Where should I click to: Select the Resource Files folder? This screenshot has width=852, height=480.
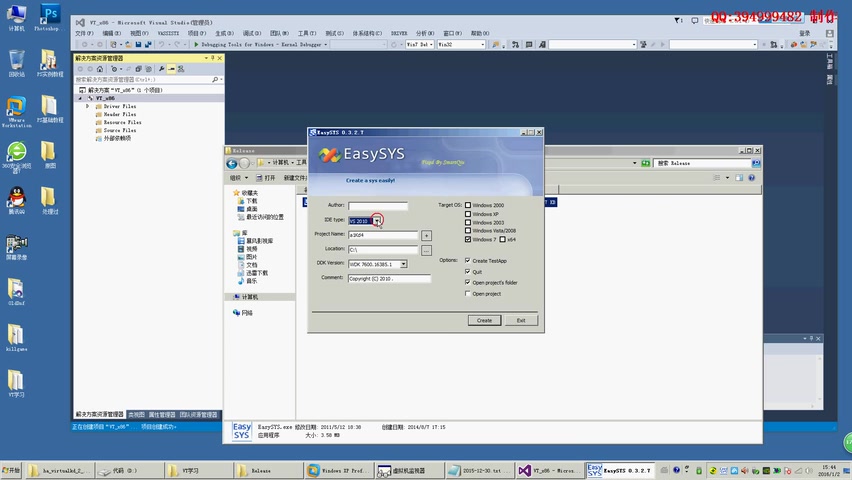tap(122, 123)
